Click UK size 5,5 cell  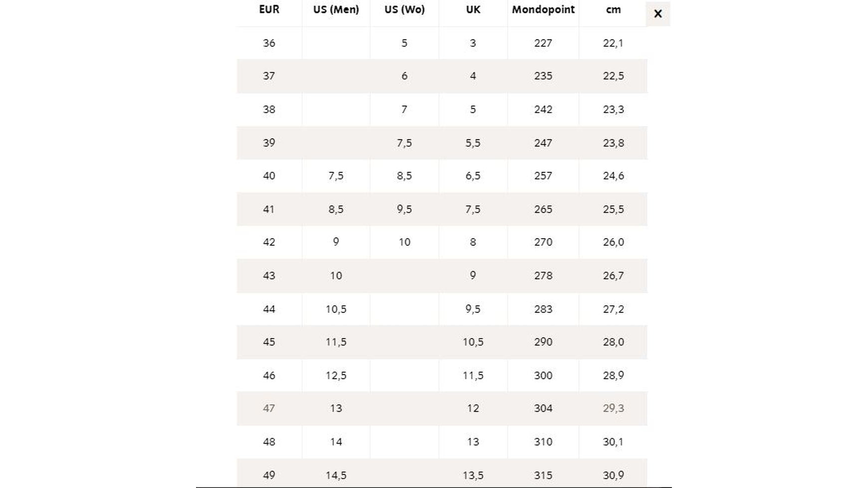coord(473,143)
